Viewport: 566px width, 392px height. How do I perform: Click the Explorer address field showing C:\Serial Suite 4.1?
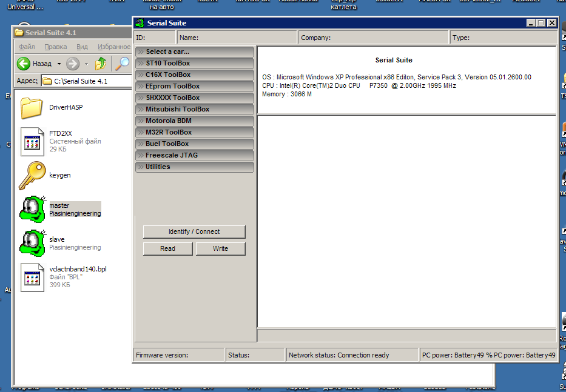[87, 81]
